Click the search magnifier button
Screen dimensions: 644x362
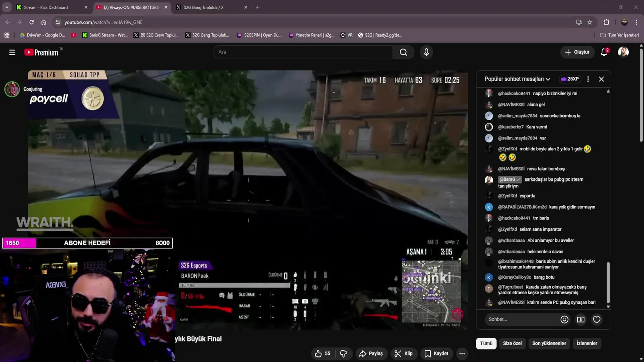[404, 52]
